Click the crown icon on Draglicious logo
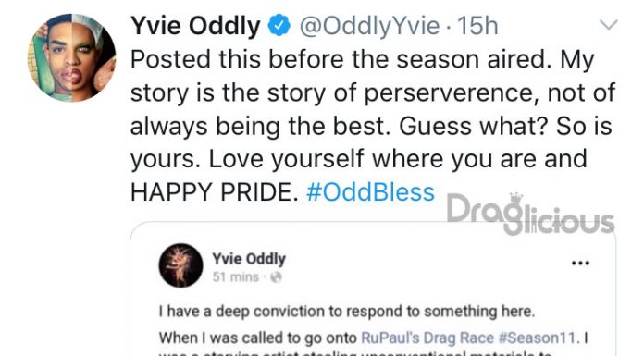Screen dimensions: 644x356 click(516, 198)
